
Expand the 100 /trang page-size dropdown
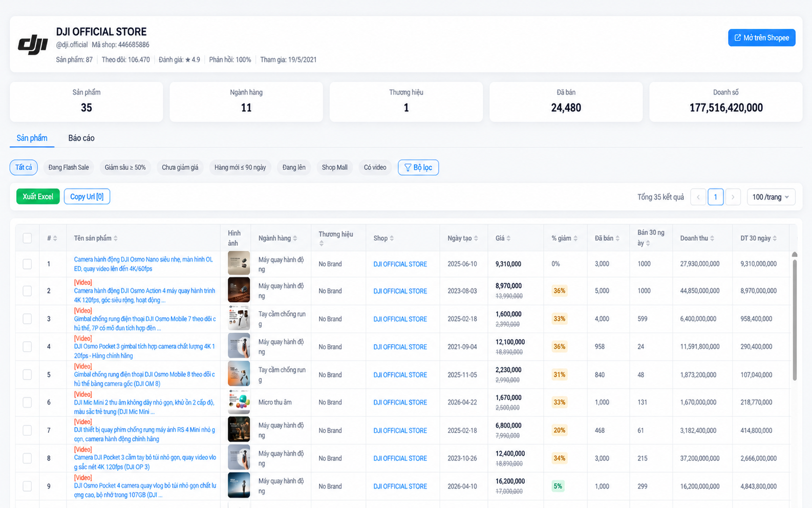pos(771,197)
